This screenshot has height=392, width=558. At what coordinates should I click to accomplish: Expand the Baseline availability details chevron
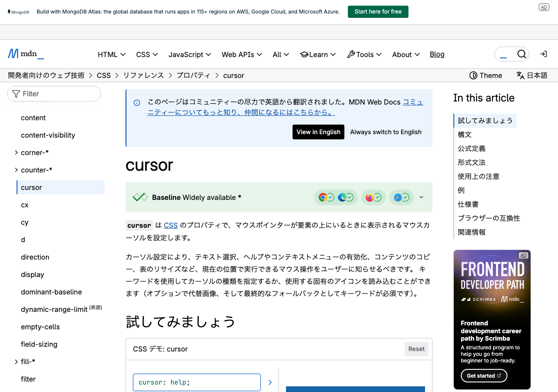coord(421,197)
